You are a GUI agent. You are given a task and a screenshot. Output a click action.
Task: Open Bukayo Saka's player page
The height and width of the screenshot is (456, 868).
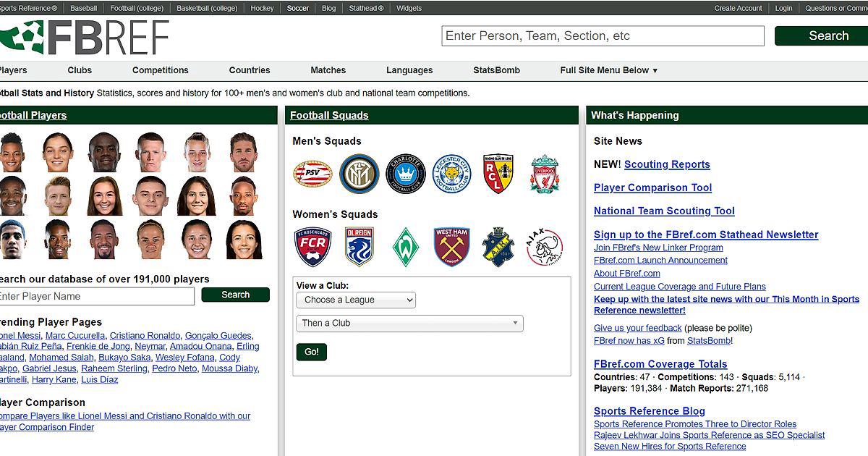(124, 358)
